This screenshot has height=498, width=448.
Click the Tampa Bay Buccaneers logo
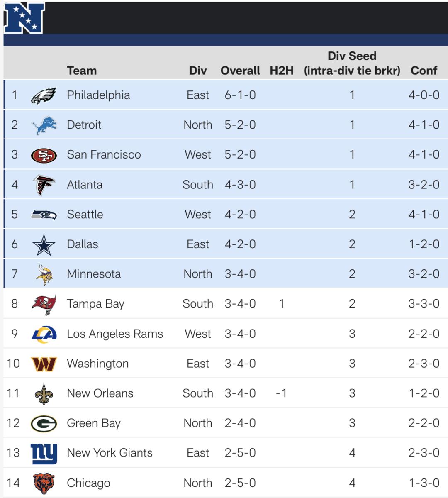point(44,304)
